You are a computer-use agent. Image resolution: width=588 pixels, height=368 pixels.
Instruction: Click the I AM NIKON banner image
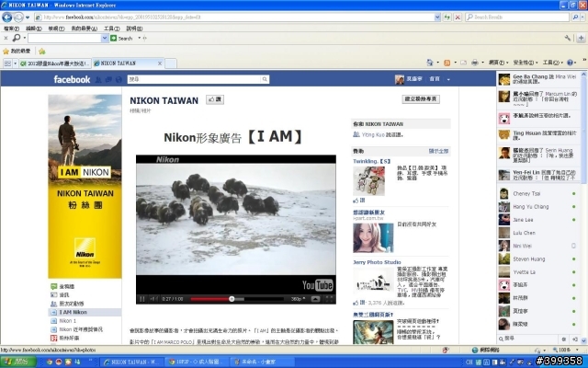click(85, 186)
